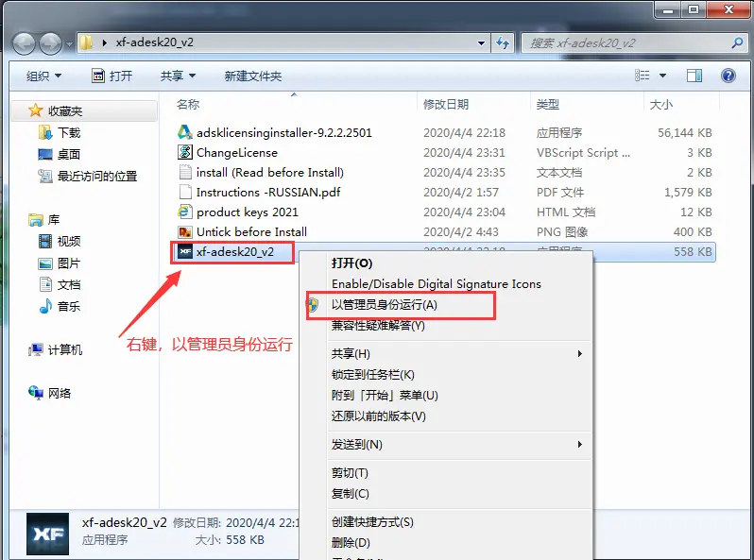The image size is (754, 560).
Task: Select the adsklicensinginstaller-9.2.2.2501 file icon
Action: [185, 132]
